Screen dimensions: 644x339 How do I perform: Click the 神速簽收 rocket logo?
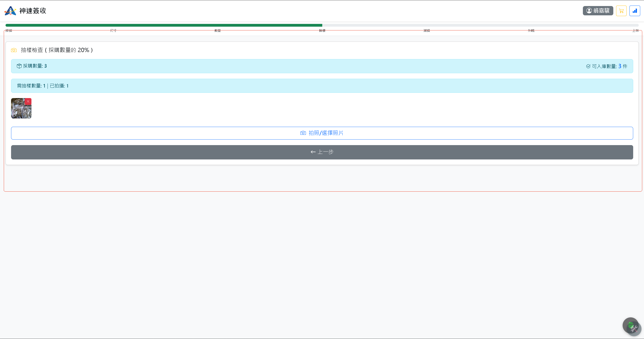click(10, 11)
